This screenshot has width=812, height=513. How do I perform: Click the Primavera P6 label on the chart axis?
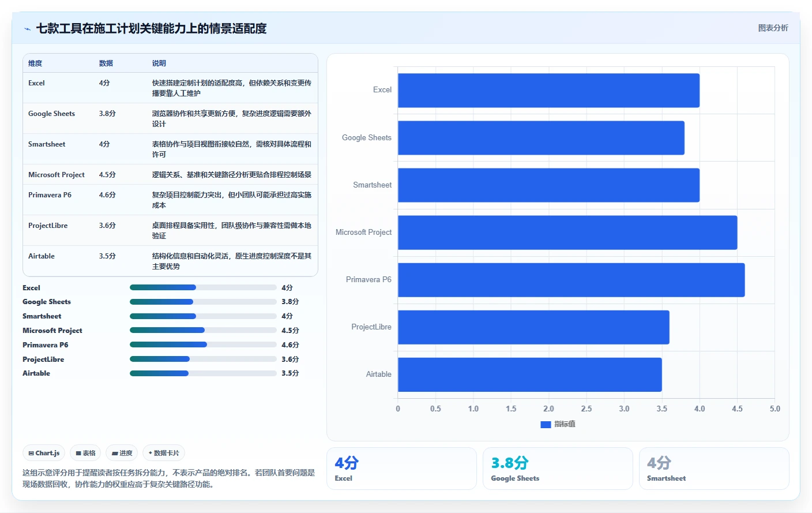[x=369, y=279]
